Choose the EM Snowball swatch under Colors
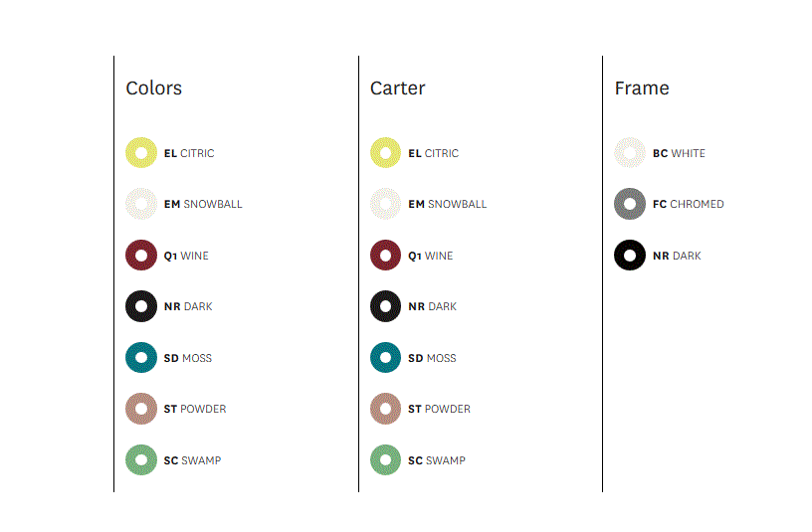812x532 pixels. 141,204
